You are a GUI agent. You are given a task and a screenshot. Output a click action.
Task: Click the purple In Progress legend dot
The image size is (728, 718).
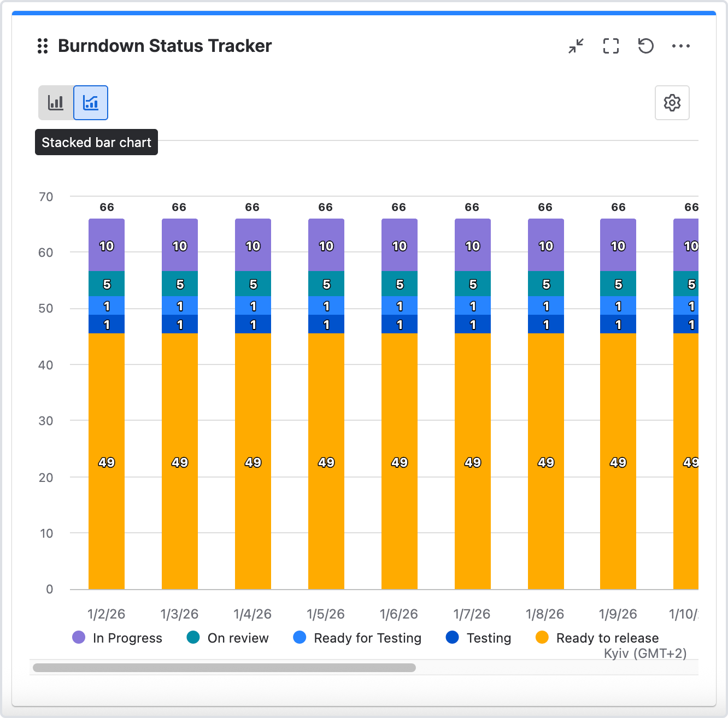pyautogui.click(x=79, y=638)
